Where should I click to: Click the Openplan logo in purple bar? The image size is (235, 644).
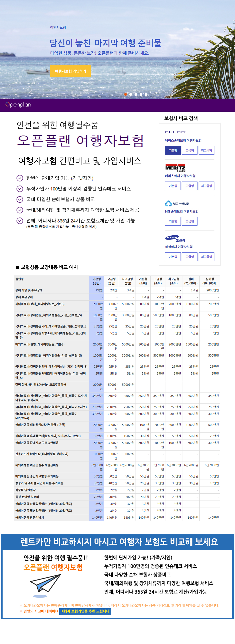click(x=18, y=105)
